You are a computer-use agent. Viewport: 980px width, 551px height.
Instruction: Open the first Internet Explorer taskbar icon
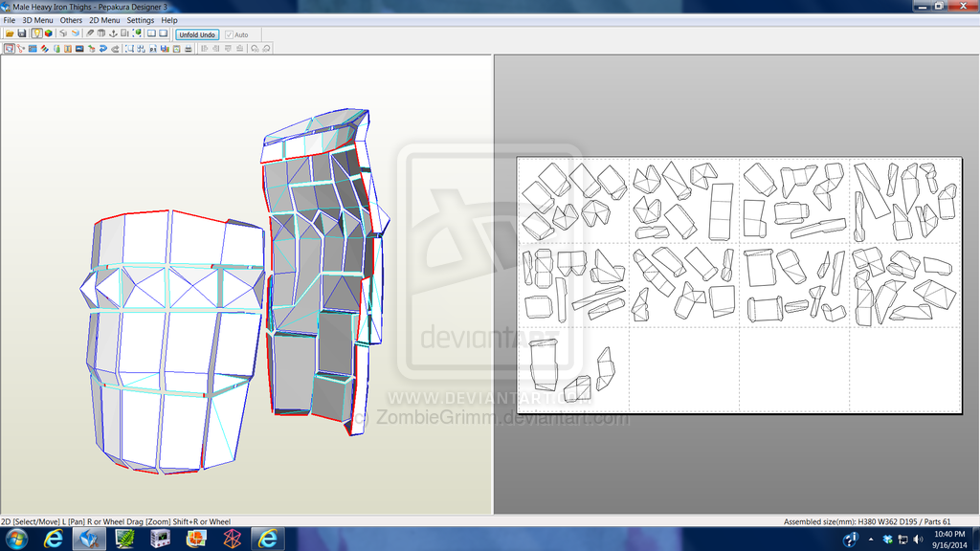tap(54, 539)
